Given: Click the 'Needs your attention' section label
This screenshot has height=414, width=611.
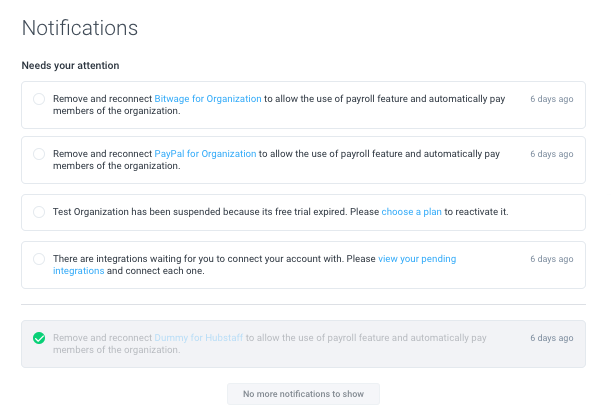Looking at the screenshot, I should tap(71, 65).
